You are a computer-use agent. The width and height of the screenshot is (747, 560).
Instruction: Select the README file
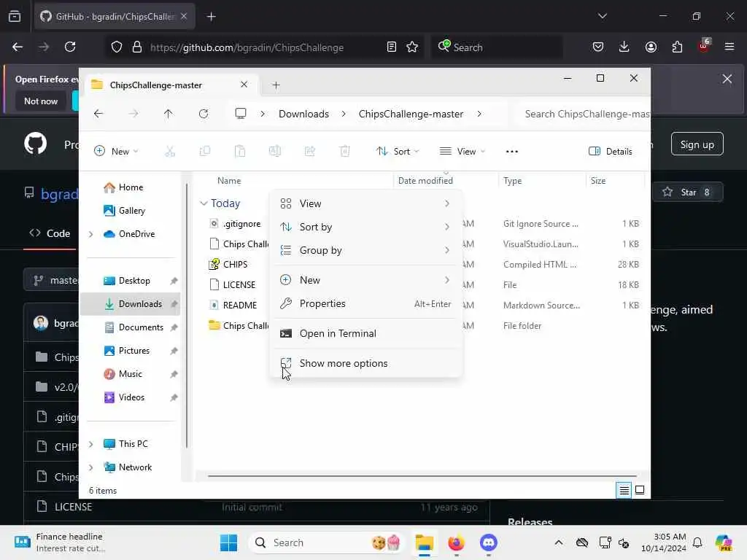click(x=239, y=306)
